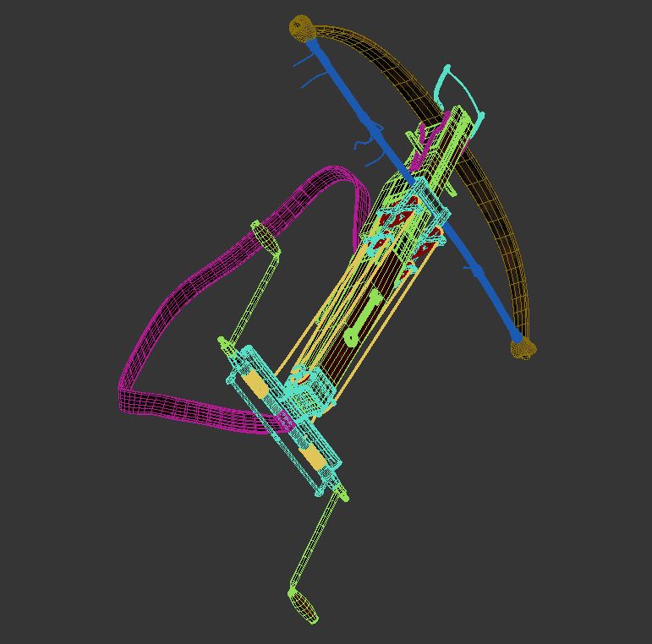Pick the lower bow tip knob
The image size is (652, 644).
[x=523, y=348]
